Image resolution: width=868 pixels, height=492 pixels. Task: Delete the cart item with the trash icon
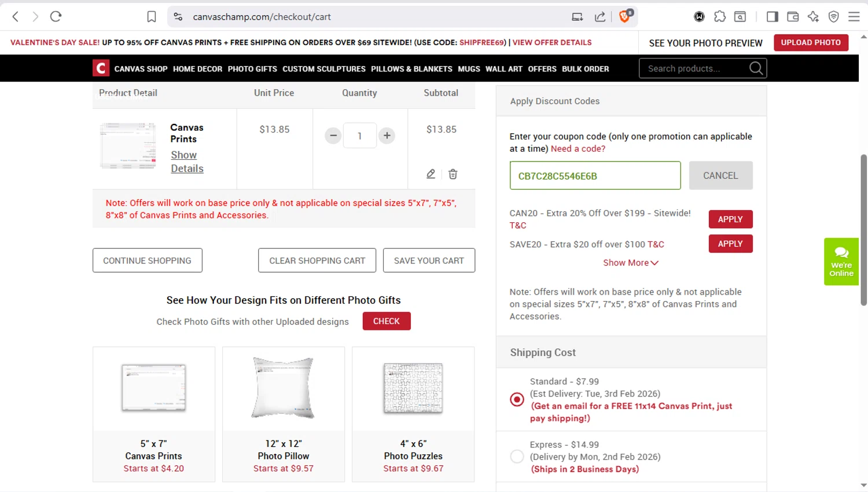click(453, 174)
